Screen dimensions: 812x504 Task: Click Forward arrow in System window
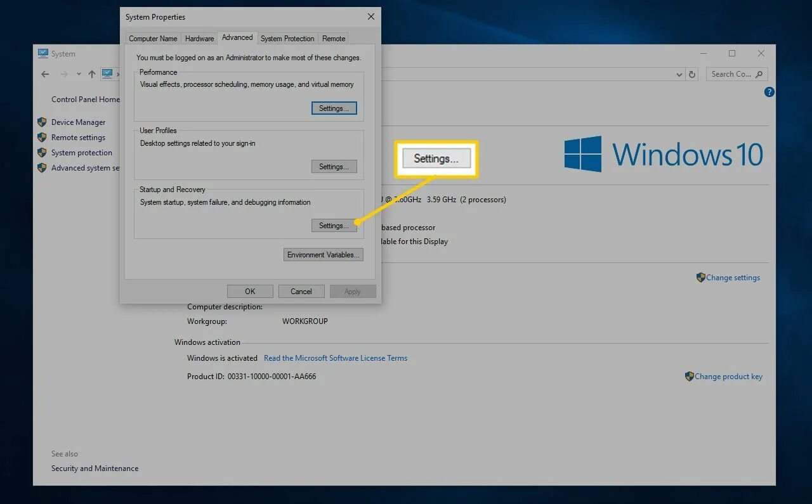63,74
